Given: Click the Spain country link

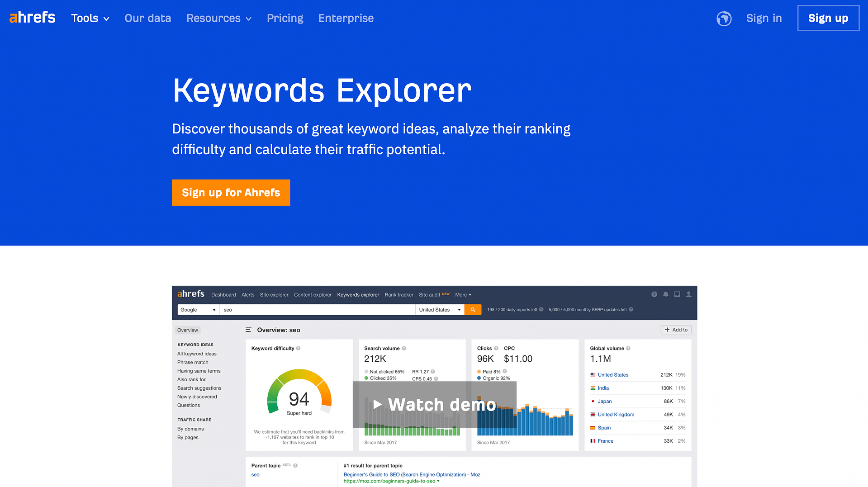Looking at the screenshot, I should (x=604, y=428).
